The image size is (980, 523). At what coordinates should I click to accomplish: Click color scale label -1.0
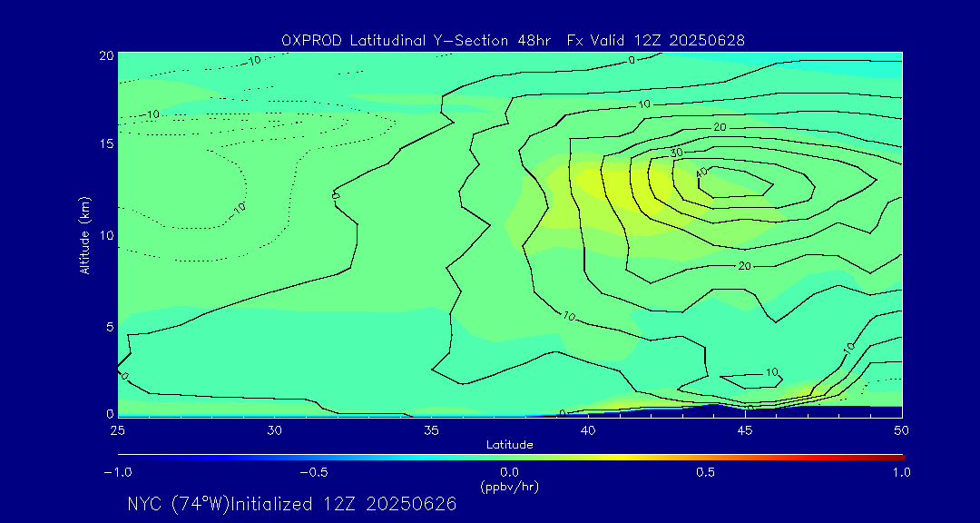[x=117, y=472]
